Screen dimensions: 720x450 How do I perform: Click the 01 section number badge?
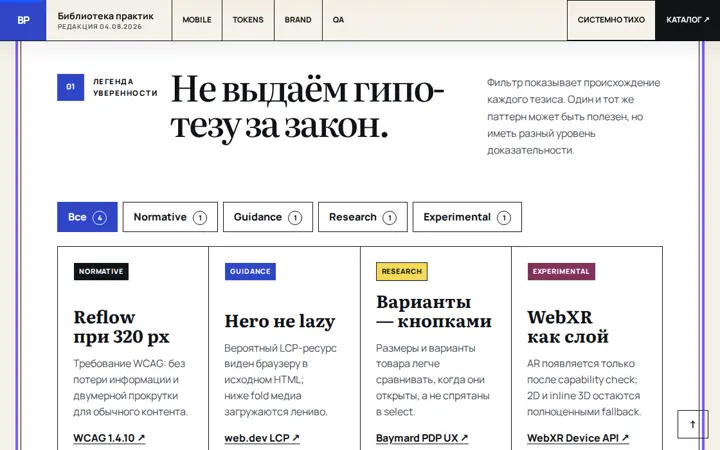70,87
